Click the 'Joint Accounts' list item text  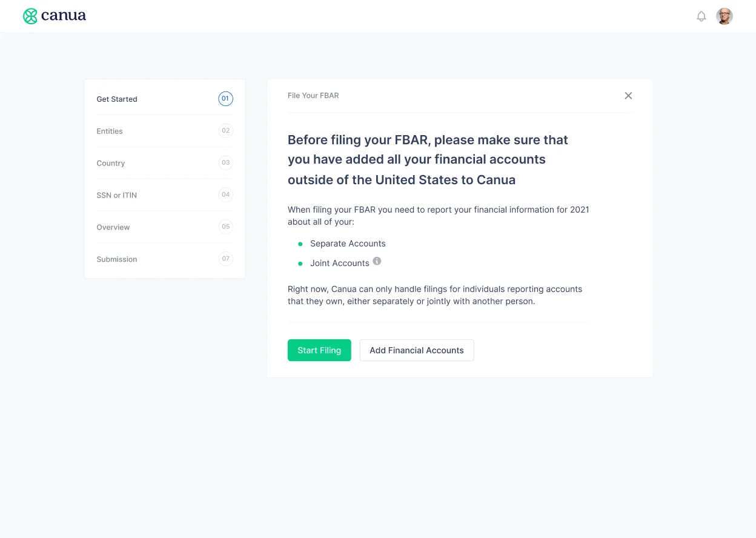[x=340, y=263]
